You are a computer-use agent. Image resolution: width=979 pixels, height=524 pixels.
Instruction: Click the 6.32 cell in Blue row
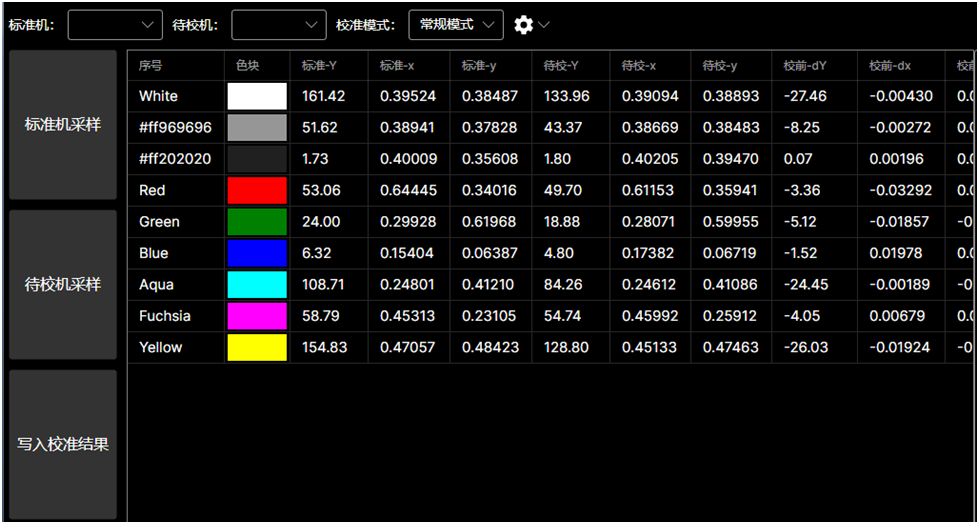317,254
